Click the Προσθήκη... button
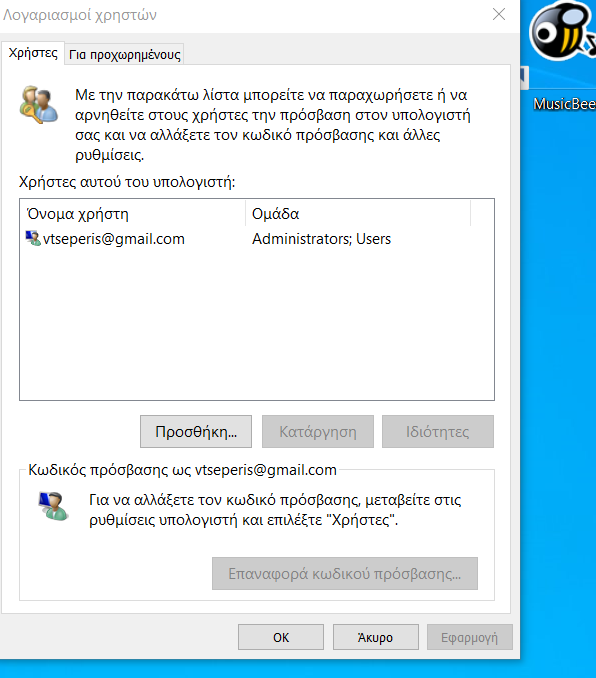Image resolution: width=596 pixels, height=678 pixels. click(196, 432)
